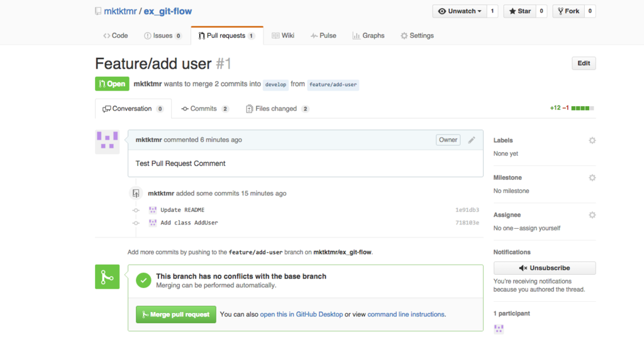Unsubscribe from thread notifications
This screenshot has width=644, height=337.
pyautogui.click(x=545, y=268)
